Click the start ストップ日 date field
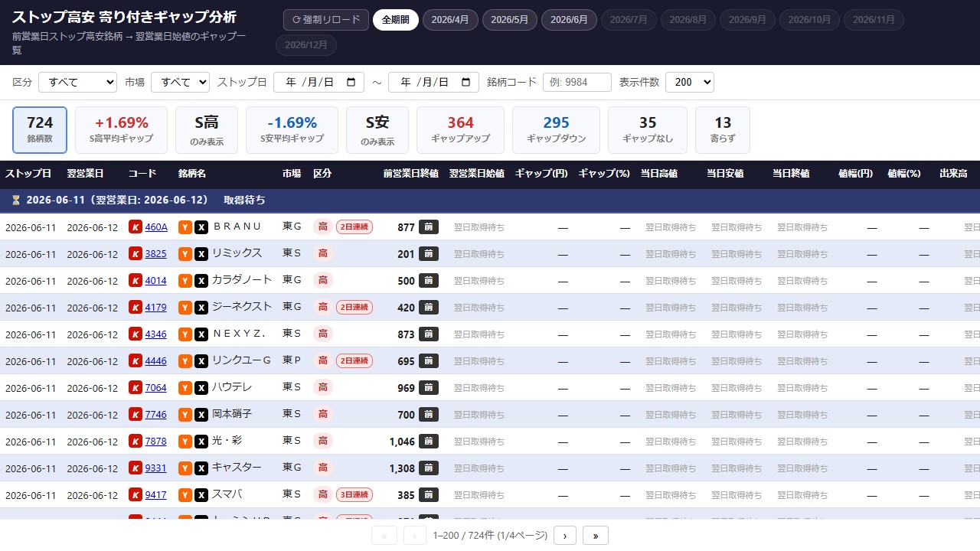The image size is (980, 551). [x=318, y=82]
